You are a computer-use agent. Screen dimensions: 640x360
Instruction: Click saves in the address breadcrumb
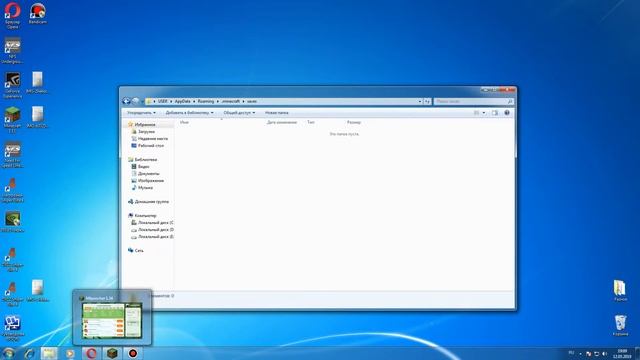252,101
